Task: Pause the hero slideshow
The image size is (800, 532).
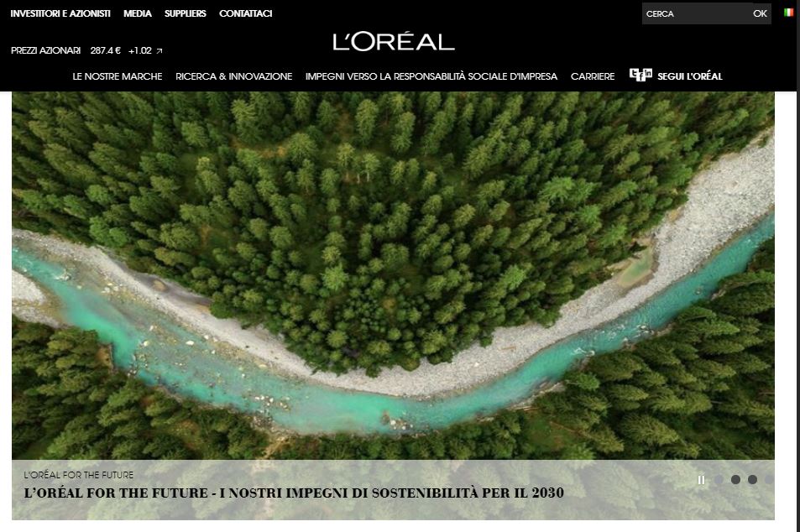Action: [x=701, y=480]
